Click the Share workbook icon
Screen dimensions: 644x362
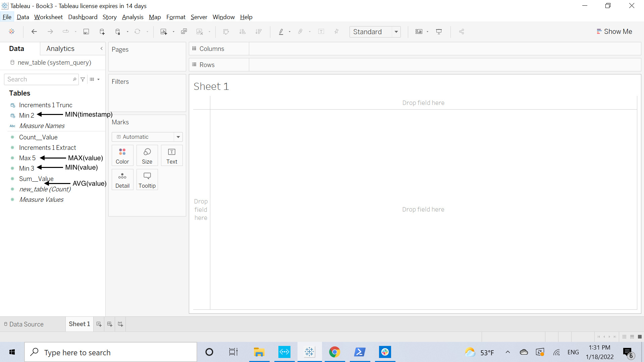coord(462,32)
